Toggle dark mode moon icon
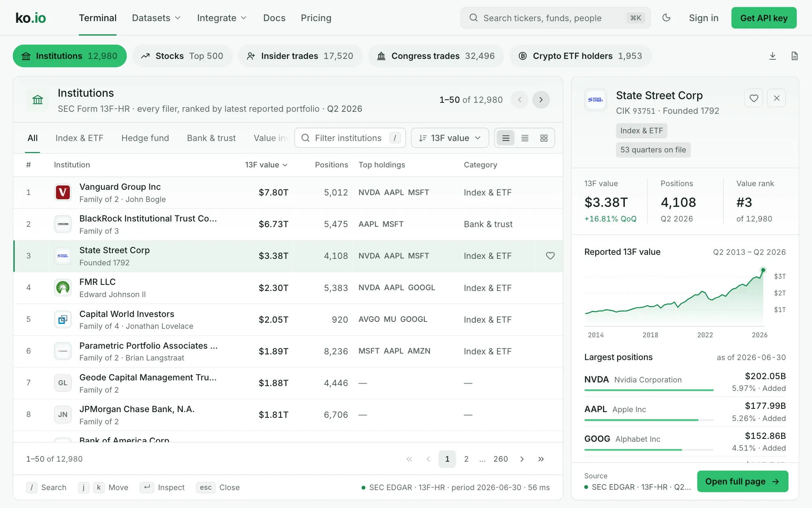Viewport: 812px width, 508px height. [666, 18]
